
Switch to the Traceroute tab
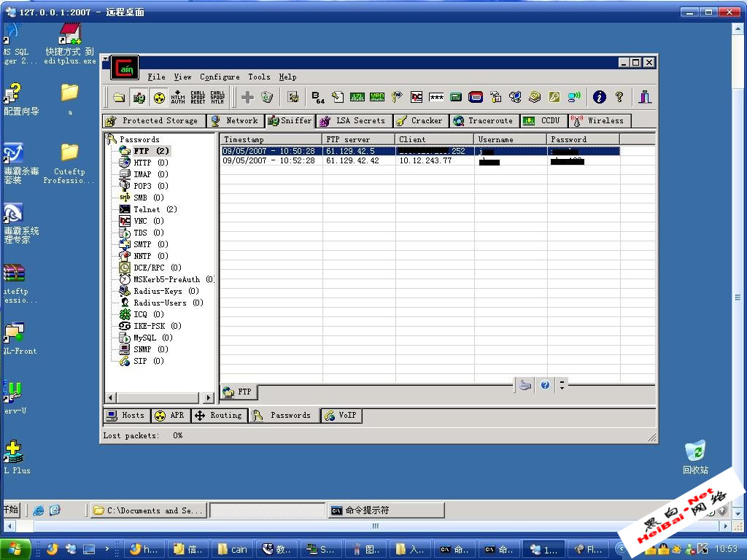pos(484,121)
